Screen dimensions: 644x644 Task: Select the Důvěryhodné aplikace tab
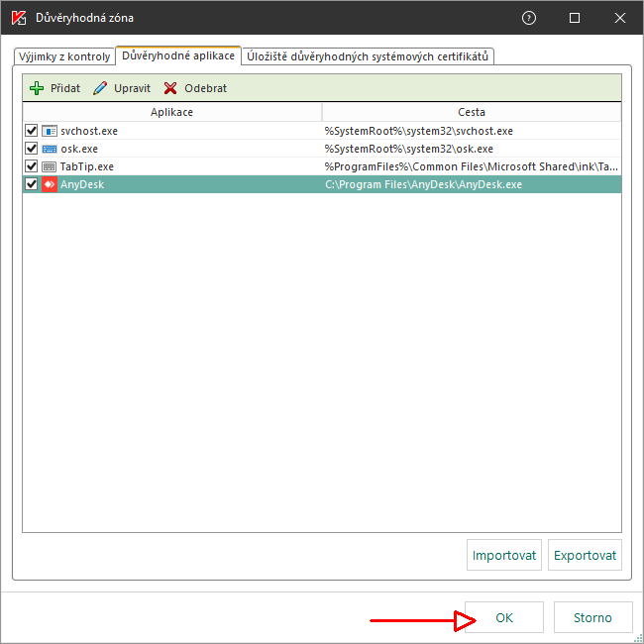point(178,55)
